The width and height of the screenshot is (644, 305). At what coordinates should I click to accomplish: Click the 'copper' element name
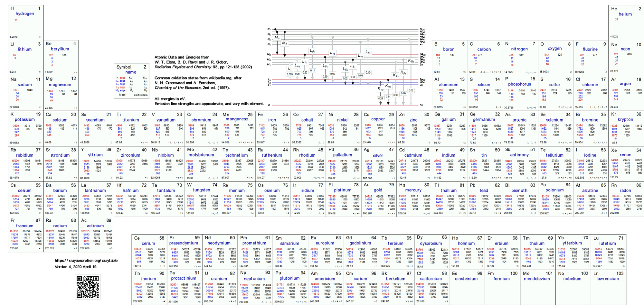378,119
